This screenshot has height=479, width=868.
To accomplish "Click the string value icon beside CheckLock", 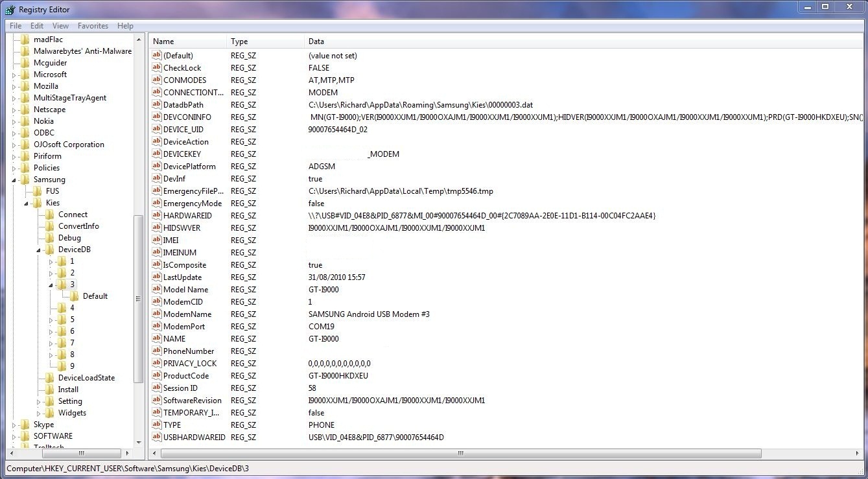I will pyautogui.click(x=156, y=68).
